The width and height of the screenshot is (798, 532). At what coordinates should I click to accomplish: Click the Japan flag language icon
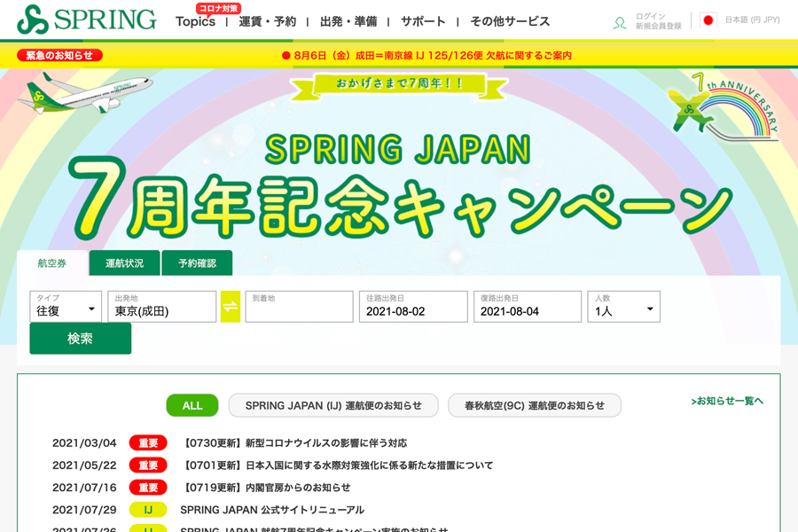point(708,20)
